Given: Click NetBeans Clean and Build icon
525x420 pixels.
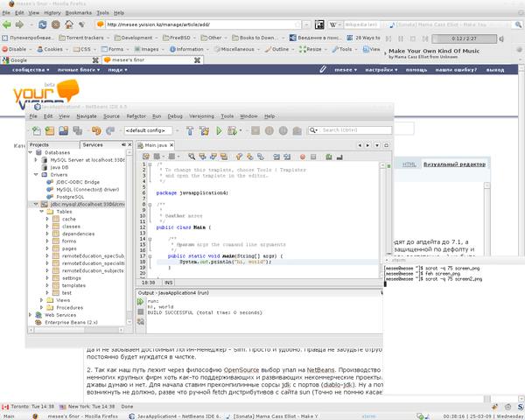Looking at the screenshot, I should [x=204, y=130].
